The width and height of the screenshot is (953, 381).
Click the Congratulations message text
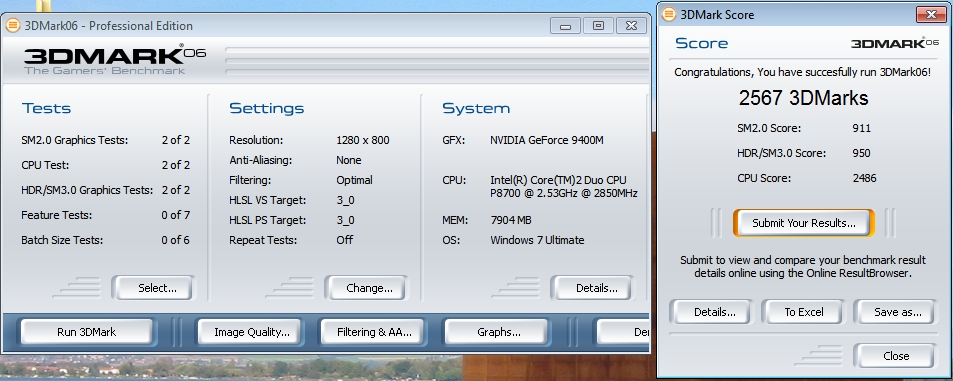coord(802,72)
